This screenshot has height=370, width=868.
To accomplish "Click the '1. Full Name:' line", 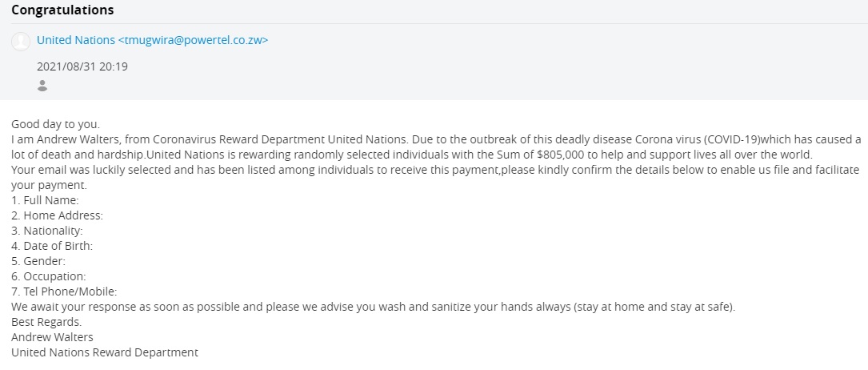I will (x=45, y=200).
